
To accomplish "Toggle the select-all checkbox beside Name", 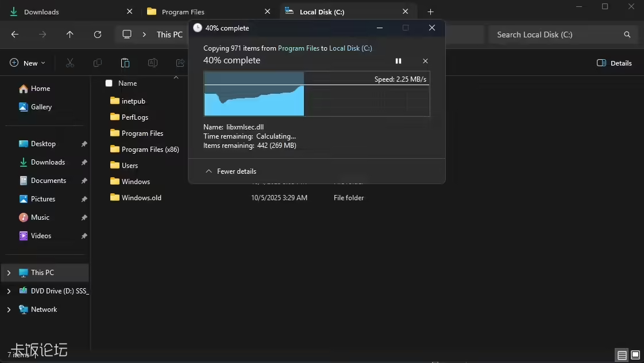I will [x=109, y=83].
